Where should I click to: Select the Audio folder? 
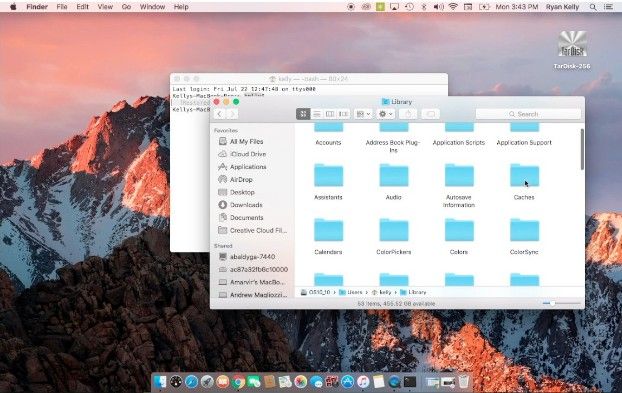[394, 176]
